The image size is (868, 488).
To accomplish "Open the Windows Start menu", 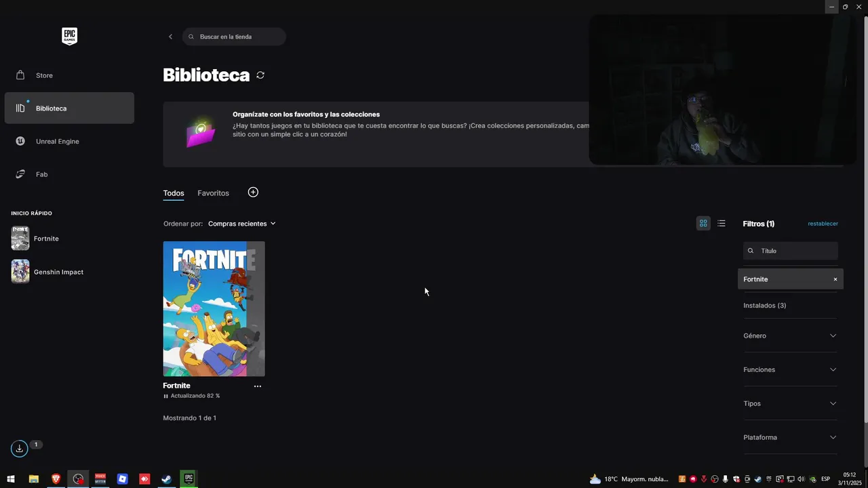I will click(11, 479).
